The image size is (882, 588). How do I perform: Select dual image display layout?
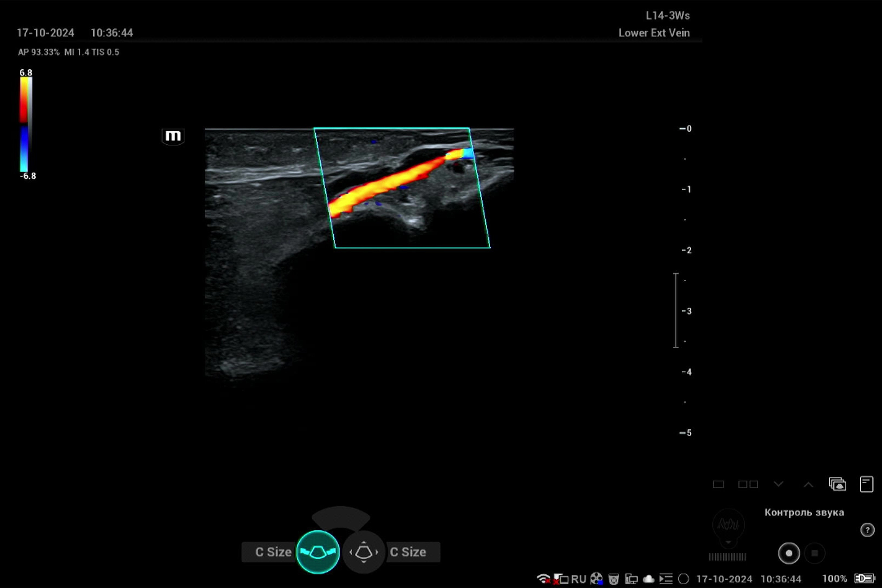click(x=748, y=484)
